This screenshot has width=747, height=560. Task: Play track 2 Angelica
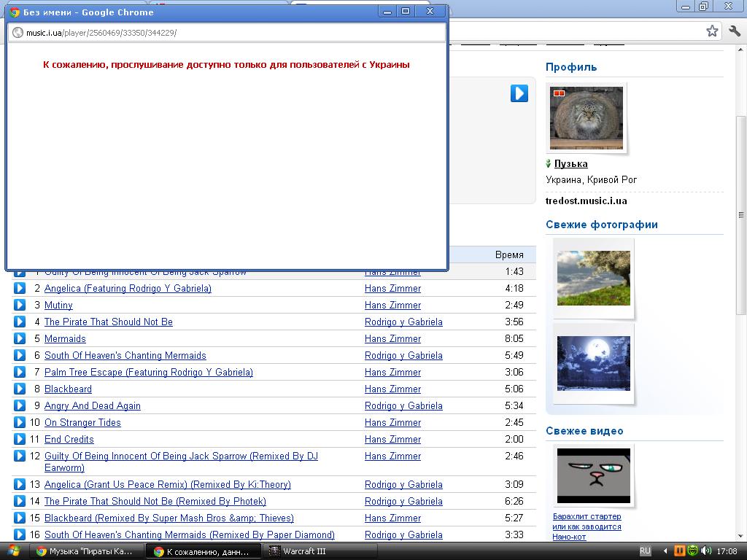point(20,288)
